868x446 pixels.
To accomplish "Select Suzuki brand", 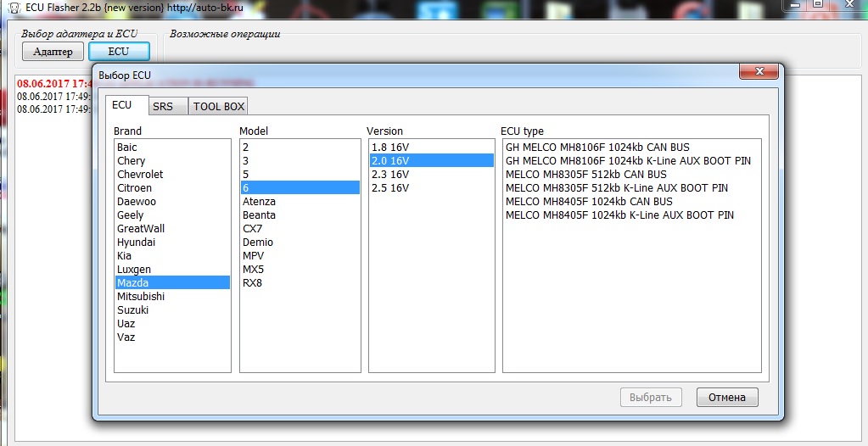I will click(171, 309).
